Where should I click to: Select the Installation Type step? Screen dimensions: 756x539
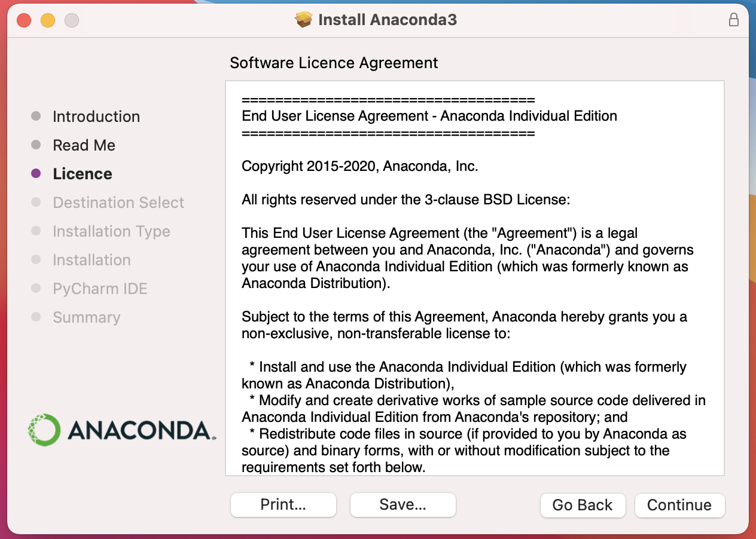(x=111, y=231)
